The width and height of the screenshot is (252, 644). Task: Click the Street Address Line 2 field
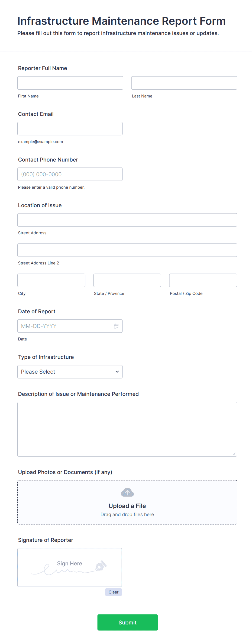click(x=127, y=250)
